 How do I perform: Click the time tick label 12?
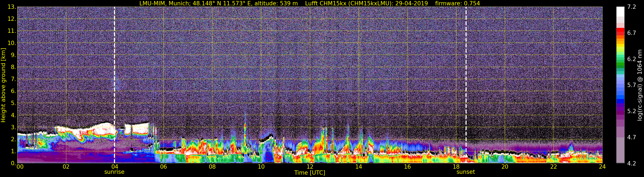click(x=310, y=167)
